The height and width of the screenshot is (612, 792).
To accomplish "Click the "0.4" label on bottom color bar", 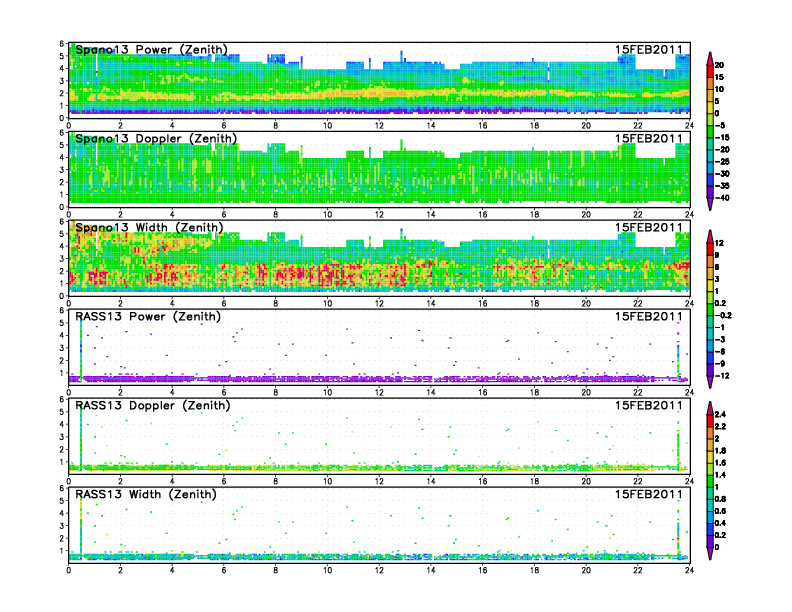I will pos(721,523).
